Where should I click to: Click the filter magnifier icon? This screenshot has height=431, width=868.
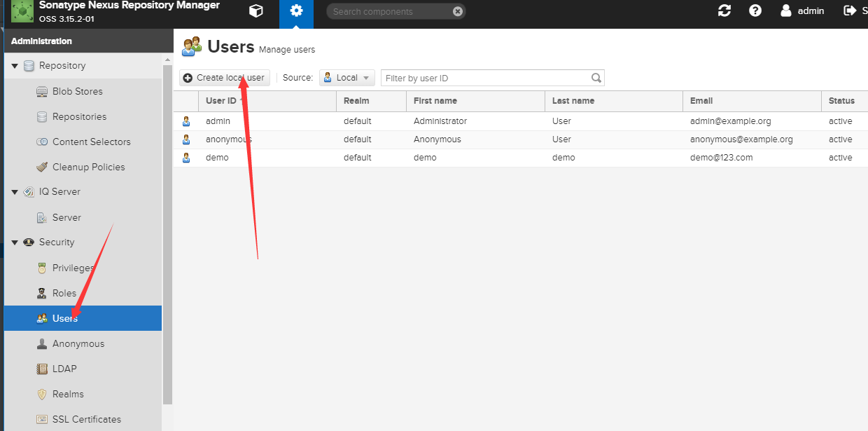tap(596, 78)
